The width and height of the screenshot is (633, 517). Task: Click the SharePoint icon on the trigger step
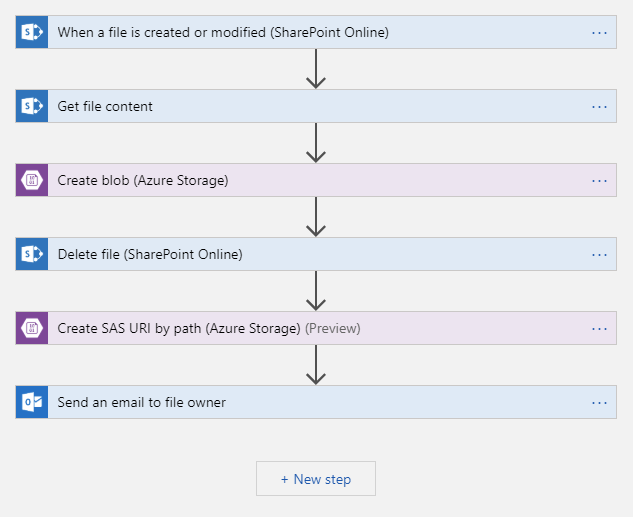[32, 32]
